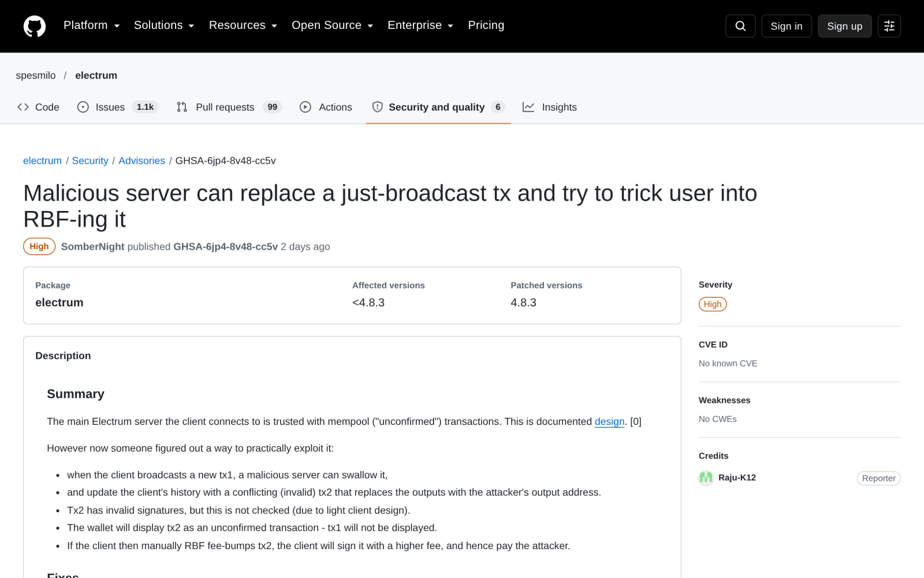Switch to the Actions tab
Screen dimensions: 924x578
click(326, 107)
